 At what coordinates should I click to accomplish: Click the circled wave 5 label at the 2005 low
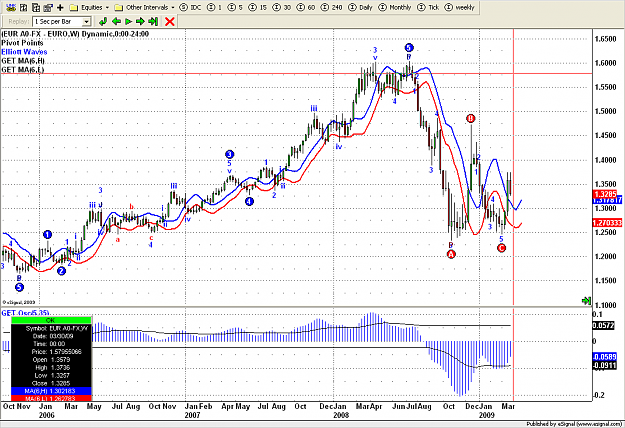[x=19, y=287]
